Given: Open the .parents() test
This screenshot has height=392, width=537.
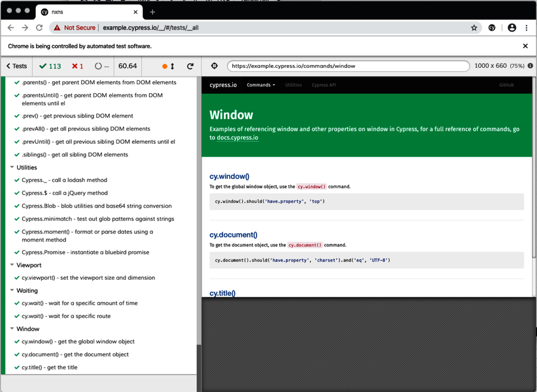Looking at the screenshot, I should click(99, 82).
